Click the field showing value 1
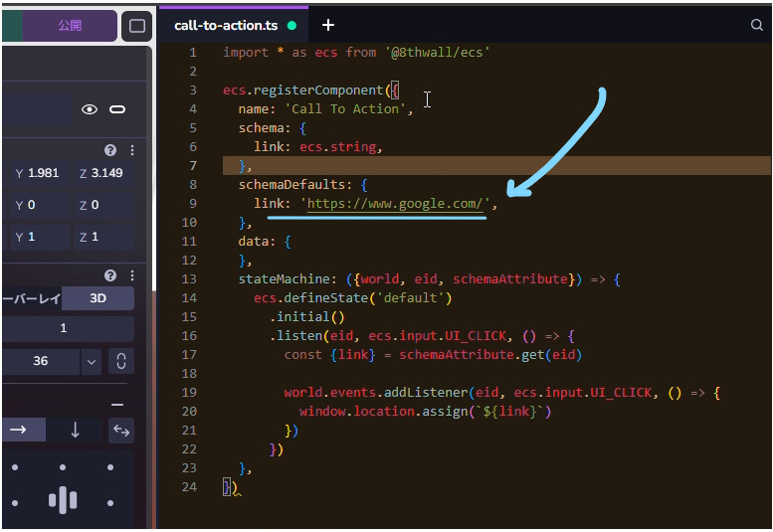Image resolution: width=773 pixels, height=532 pixels. [x=68, y=328]
